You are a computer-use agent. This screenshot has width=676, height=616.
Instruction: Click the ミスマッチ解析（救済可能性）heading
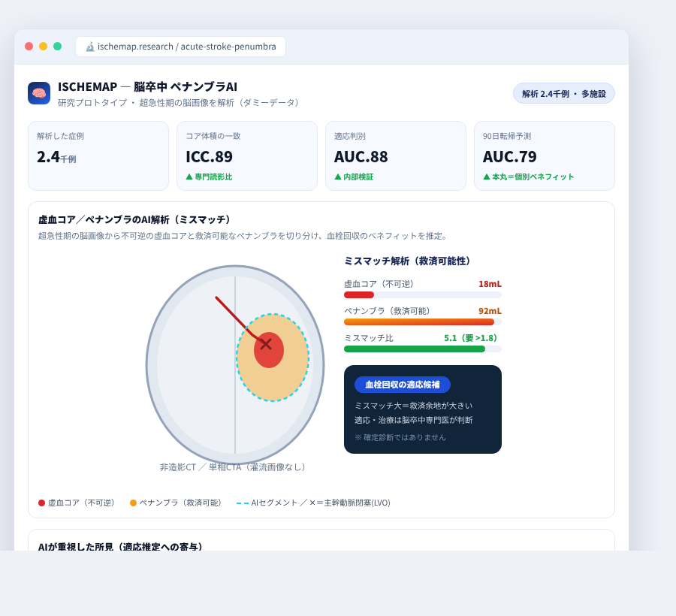(409, 261)
